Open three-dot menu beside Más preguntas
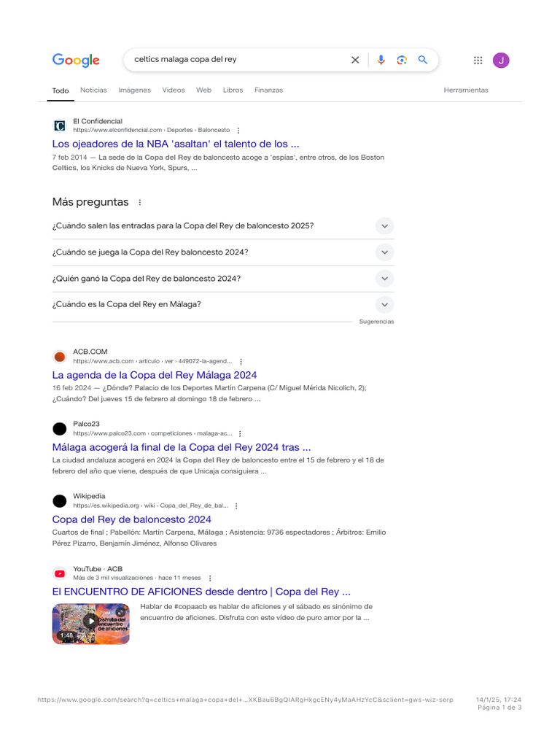 [x=139, y=203]
